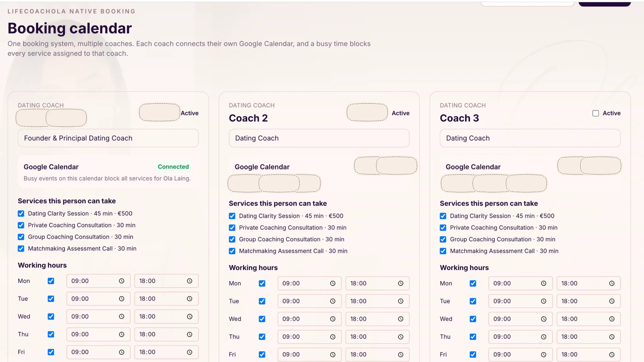Toggle Thursday checkbox for first coach
Image resolution: width=644 pixels, height=362 pixels.
(51, 334)
